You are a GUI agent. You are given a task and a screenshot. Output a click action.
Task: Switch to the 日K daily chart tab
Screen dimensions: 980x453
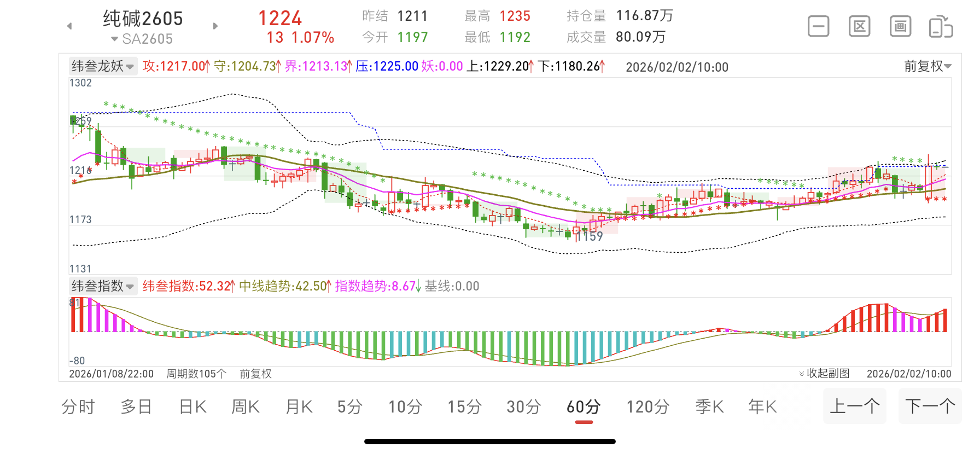(x=192, y=406)
